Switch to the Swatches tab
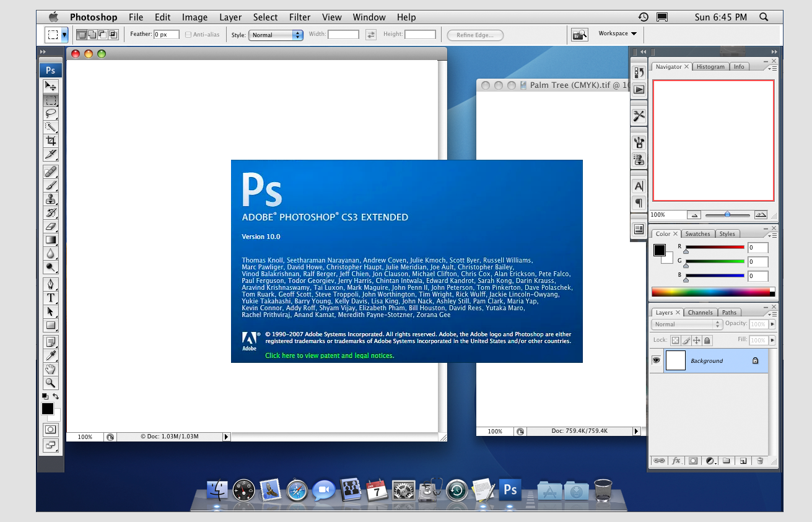This screenshot has height=522, width=812. [697, 234]
